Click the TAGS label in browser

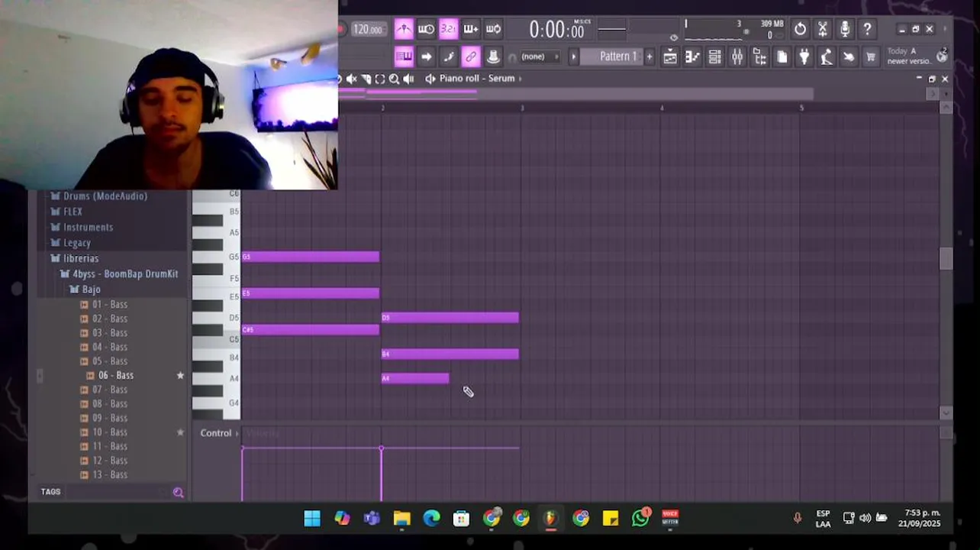[x=50, y=492]
